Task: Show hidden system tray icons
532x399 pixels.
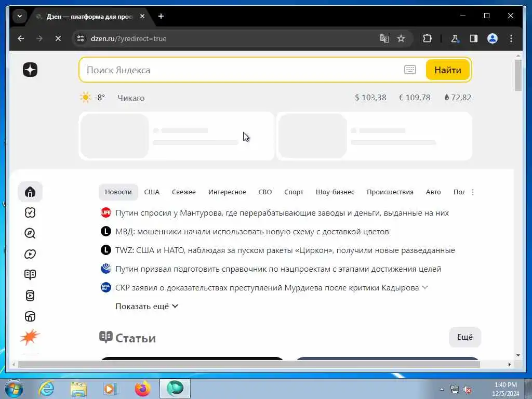Action: (x=442, y=390)
